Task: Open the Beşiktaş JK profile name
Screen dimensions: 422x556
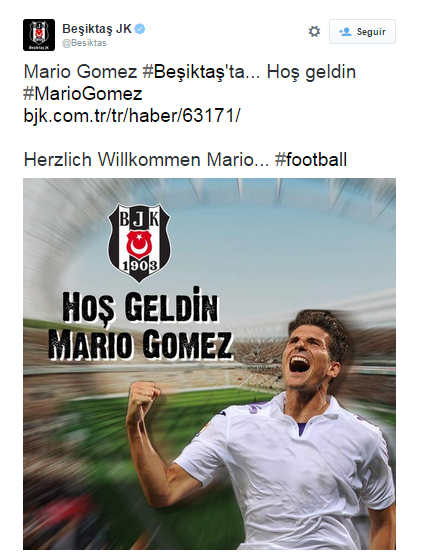Action: point(97,29)
